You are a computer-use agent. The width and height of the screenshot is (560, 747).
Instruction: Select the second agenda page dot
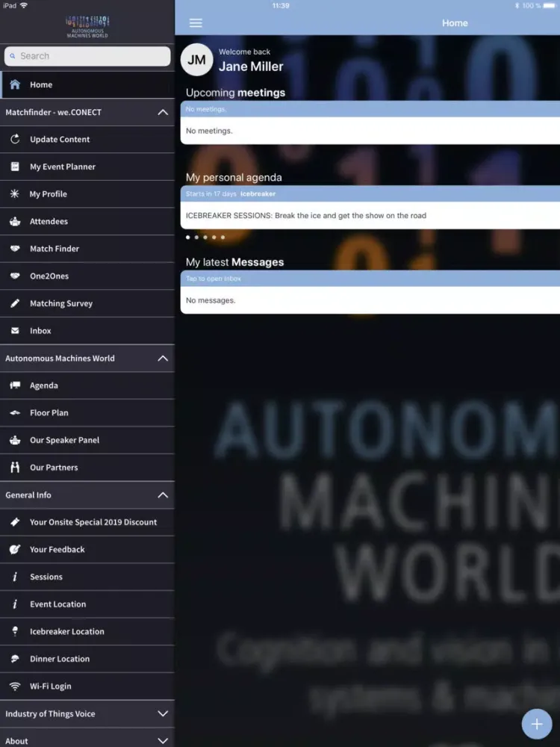click(196, 238)
